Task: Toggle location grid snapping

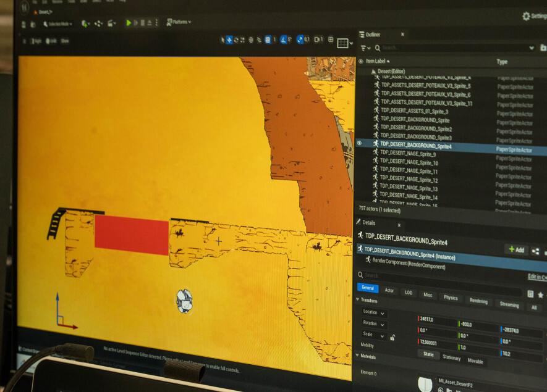Action: click(x=268, y=40)
